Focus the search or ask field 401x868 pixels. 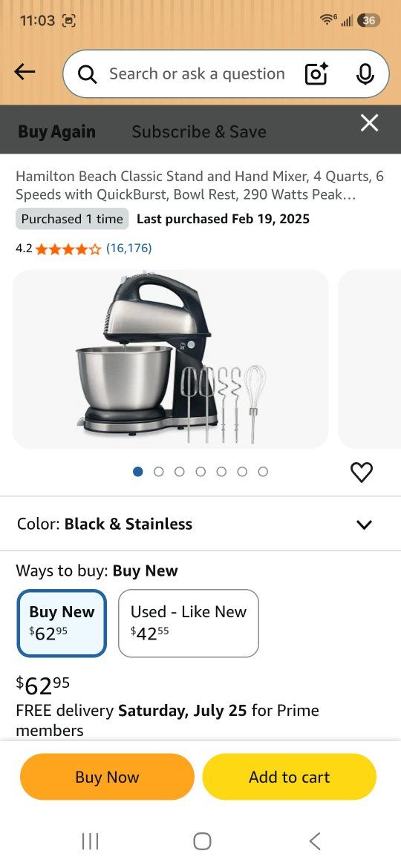[x=197, y=73]
